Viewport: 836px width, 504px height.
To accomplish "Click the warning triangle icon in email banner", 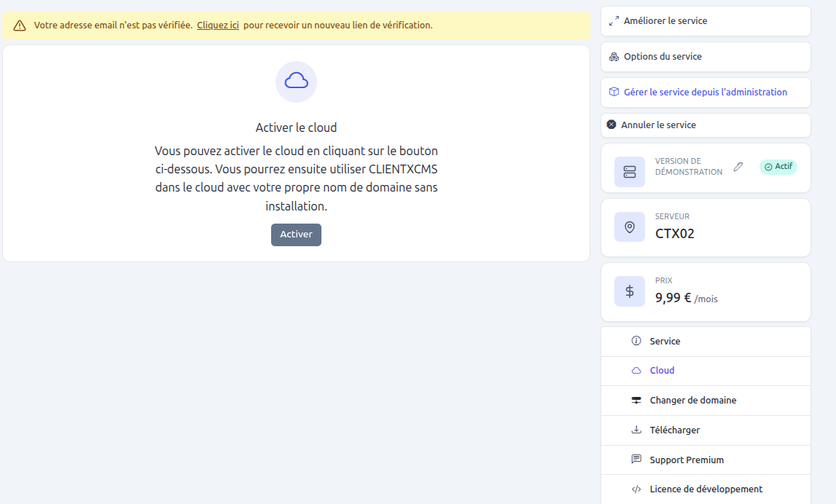I will [x=20, y=25].
